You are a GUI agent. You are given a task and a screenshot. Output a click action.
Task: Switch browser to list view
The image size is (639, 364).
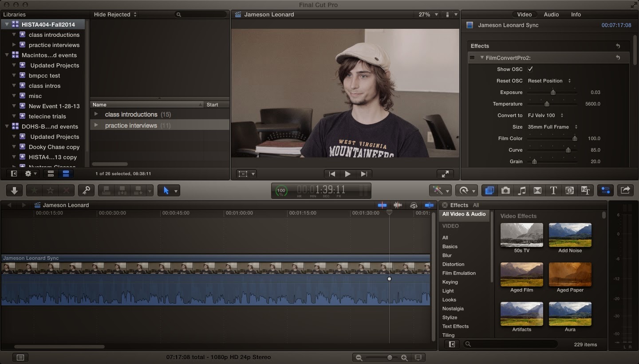pyautogui.click(x=66, y=174)
